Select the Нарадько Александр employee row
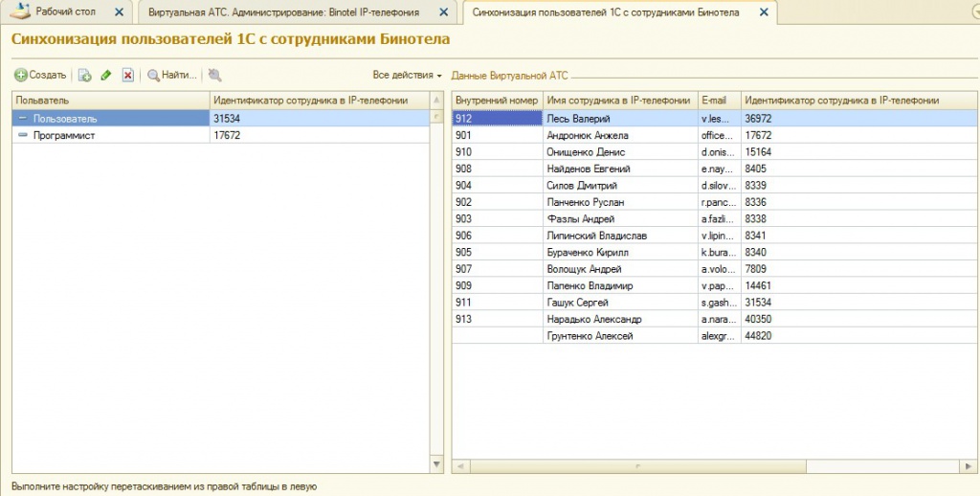The image size is (980, 496). tap(714, 319)
